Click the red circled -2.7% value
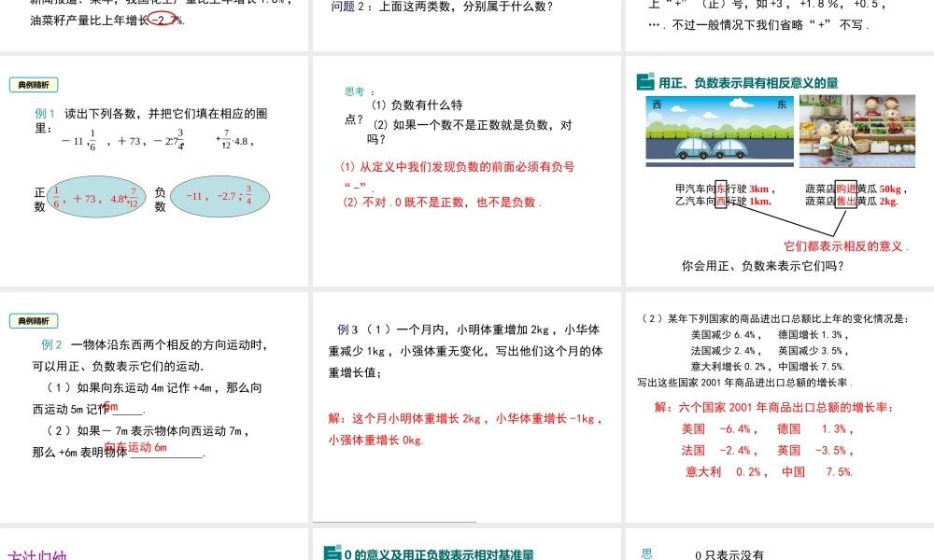This screenshot has height=560, width=934. [x=163, y=19]
